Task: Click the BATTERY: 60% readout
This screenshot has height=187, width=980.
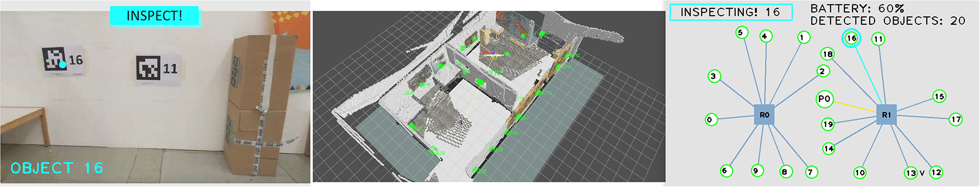Action: tap(857, 8)
